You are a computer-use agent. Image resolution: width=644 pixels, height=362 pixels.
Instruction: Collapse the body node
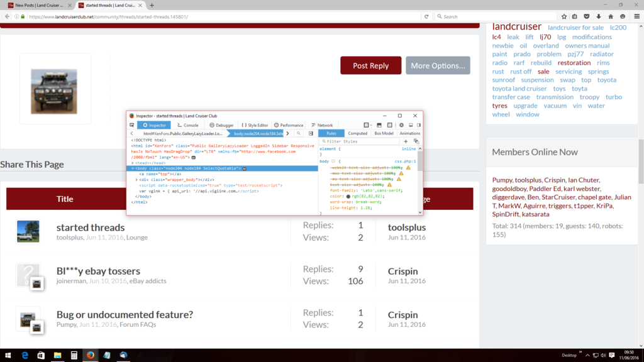(133, 168)
